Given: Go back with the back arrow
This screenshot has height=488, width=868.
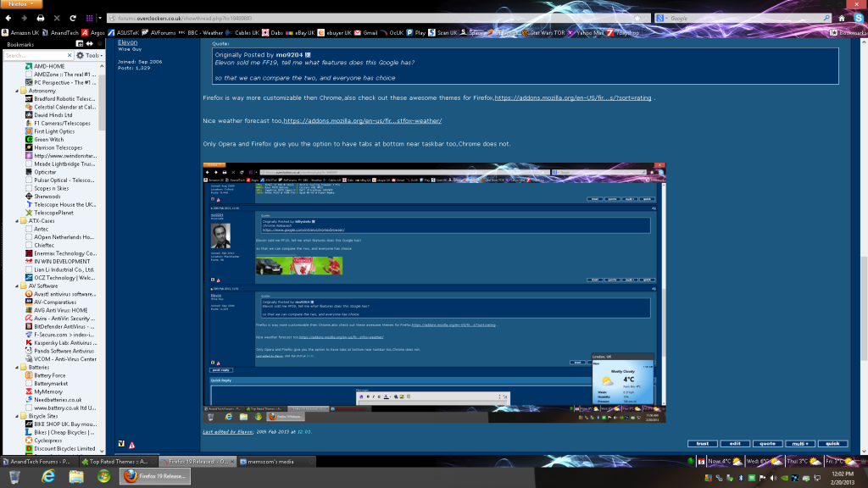Looking at the screenshot, I should point(8,19).
